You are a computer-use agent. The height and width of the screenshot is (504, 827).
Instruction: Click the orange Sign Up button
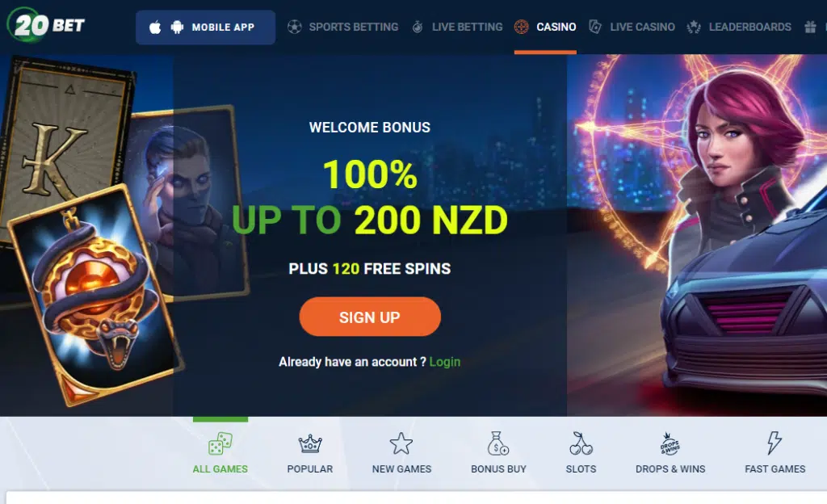(370, 317)
